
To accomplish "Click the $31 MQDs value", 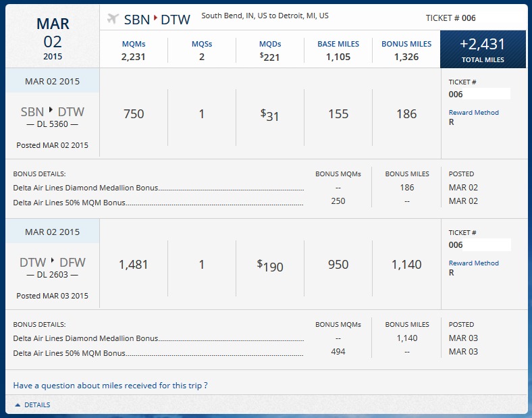I will click(x=270, y=115).
